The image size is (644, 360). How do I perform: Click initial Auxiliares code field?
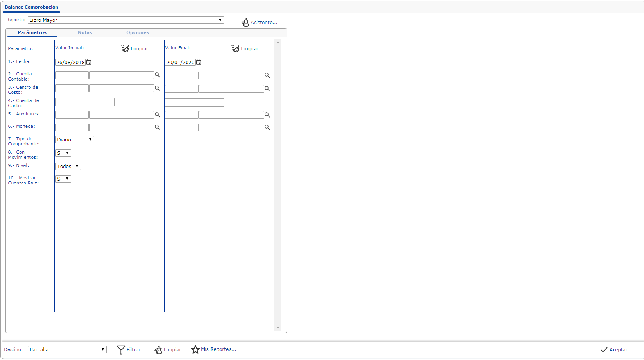point(72,115)
